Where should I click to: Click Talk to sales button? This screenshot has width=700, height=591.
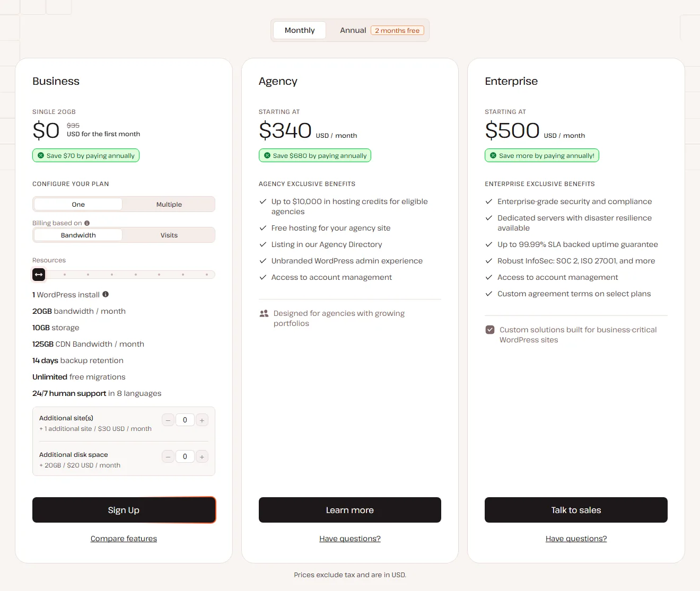[576, 510]
